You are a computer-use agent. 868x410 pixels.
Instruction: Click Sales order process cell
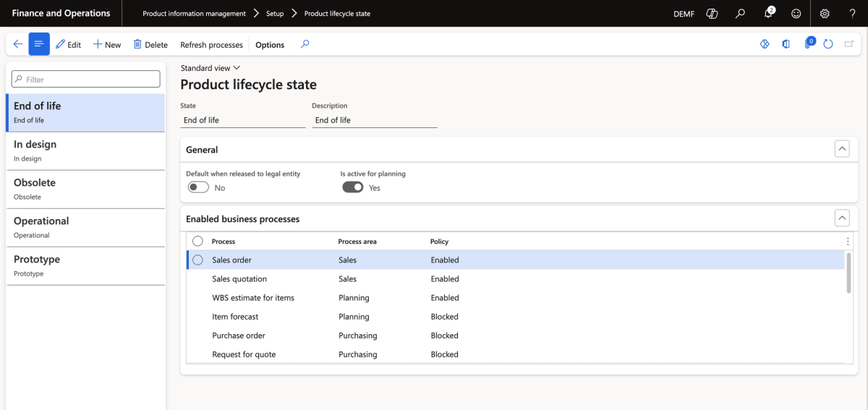coord(231,260)
